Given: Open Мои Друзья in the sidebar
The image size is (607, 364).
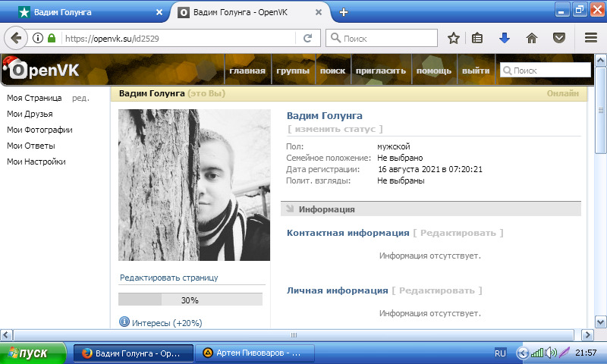Looking at the screenshot, I should click(30, 114).
